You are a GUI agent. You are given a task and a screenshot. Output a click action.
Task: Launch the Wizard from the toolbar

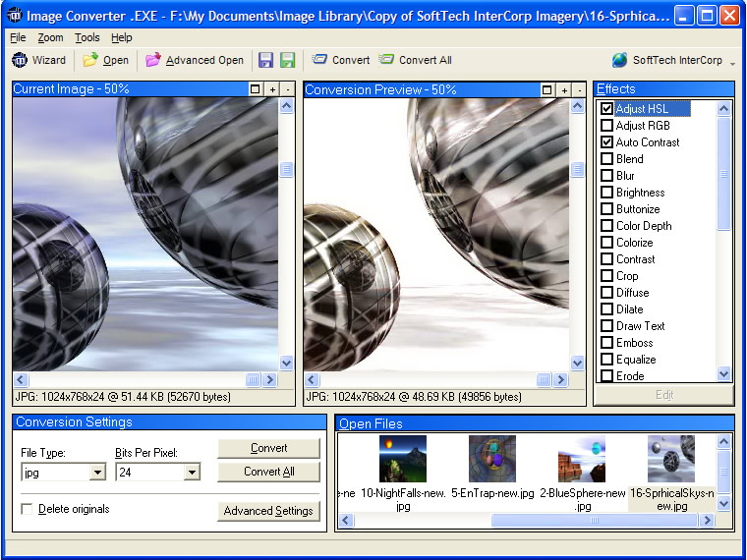38,60
